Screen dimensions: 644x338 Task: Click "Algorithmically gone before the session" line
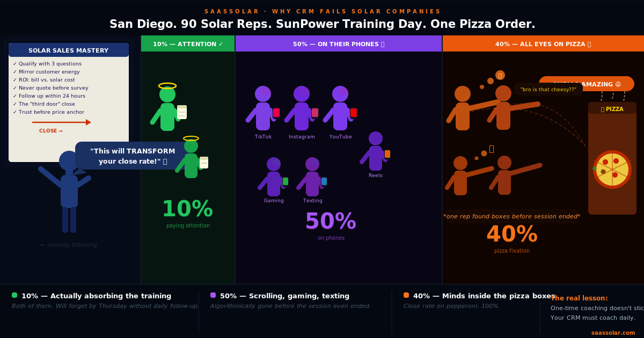pyautogui.click(x=290, y=306)
